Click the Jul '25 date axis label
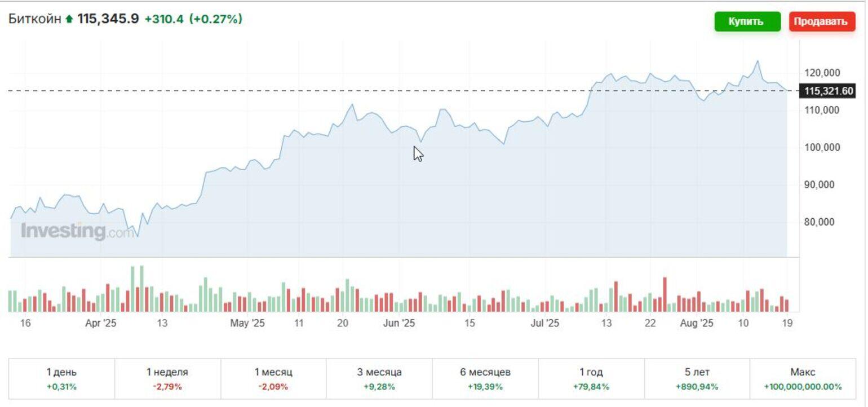Viewport: 868px width, 407px height. [545, 324]
